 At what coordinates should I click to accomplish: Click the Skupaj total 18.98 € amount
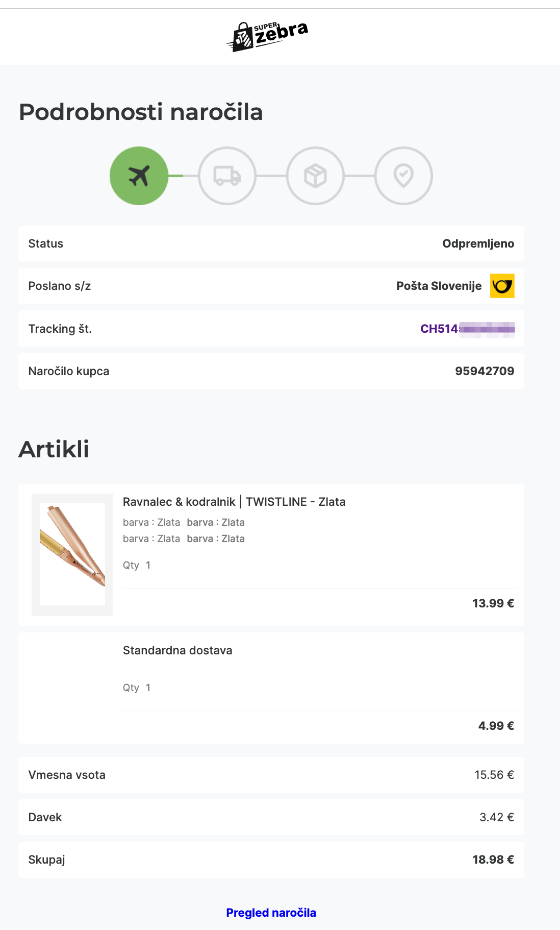(x=493, y=860)
